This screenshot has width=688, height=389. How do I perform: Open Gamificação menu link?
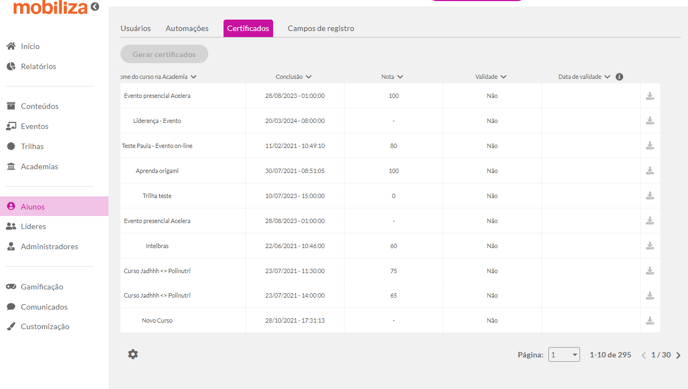[42, 286]
